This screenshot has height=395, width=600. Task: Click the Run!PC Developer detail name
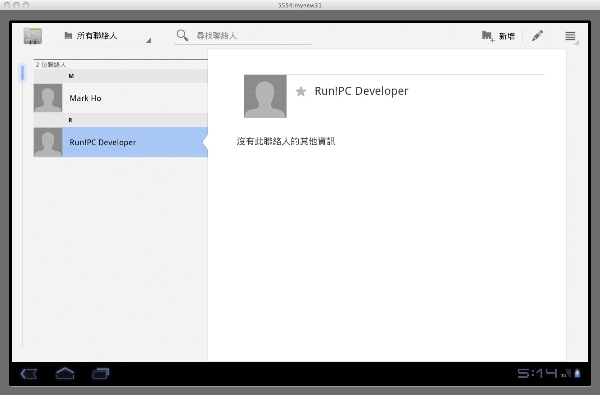pos(361,91)
